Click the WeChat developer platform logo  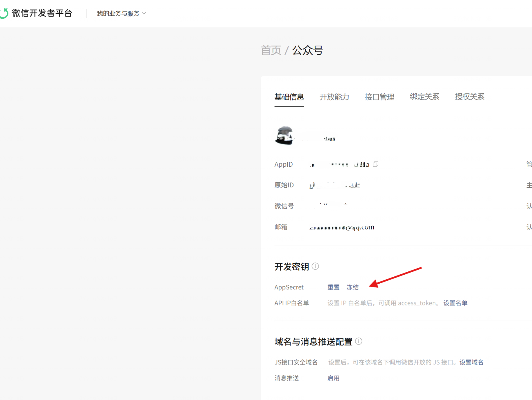pyautogui.click(x=4, y=13)
